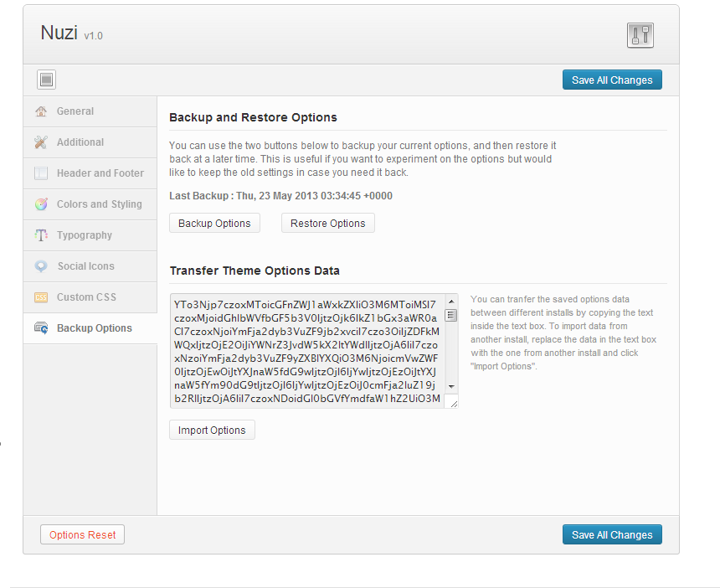Screen dimensions: 720x588
Task: Open Colors and Styling via its palette icon
Action: (x=43, y=204)
